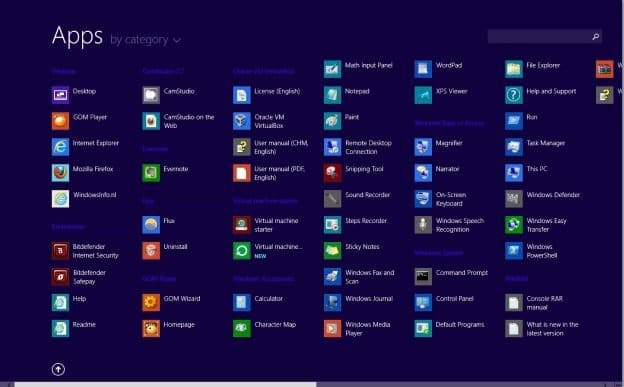Open the License (English) document

pyautogui.click(x=267, y=95)
